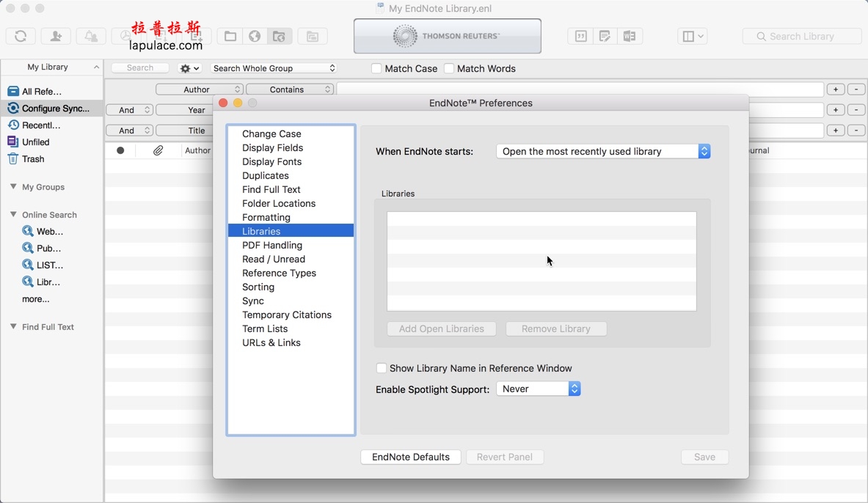Toggle the Match Words checkbox
This screenshot has height=503, width=868.
[x=449, y=69]
